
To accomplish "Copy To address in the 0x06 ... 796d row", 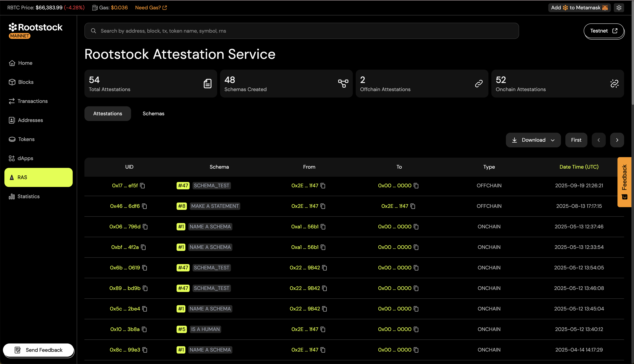I will [416, 227].
